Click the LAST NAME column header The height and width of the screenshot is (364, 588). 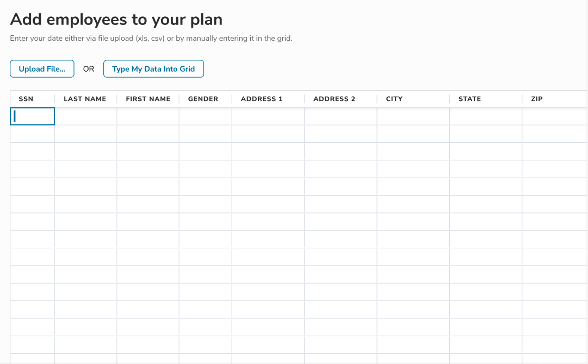(x=85, y=99)
